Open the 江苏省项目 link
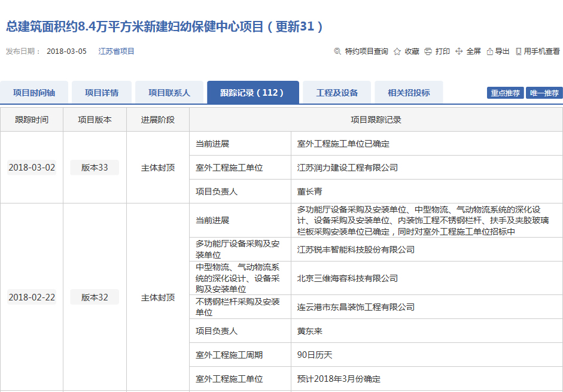563x392 pixels. (116, 51)
